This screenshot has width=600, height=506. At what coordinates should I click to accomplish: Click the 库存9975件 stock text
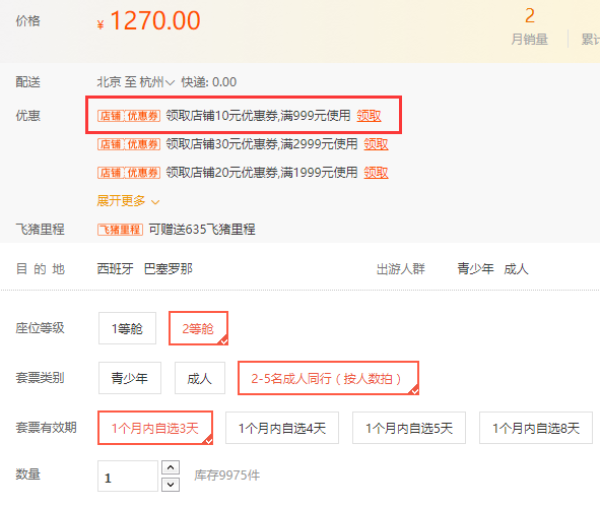(227, 475)
